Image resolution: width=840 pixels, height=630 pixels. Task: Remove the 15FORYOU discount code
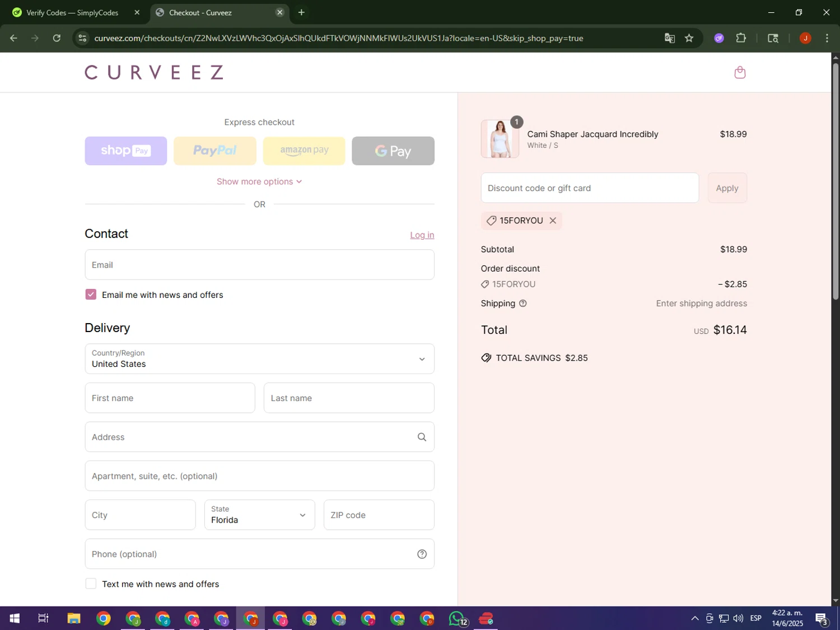pyautogui.click(x=553, y=221)
